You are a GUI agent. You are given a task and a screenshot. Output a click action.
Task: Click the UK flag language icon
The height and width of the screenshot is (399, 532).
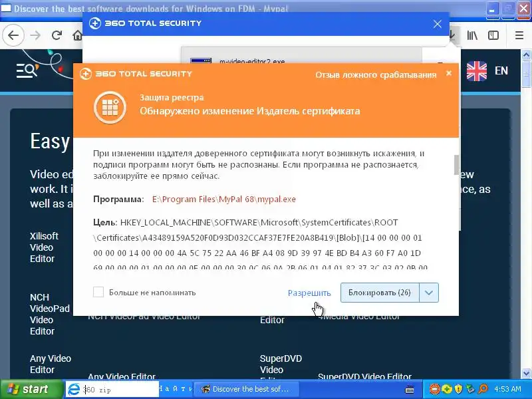tap(477, 71)
